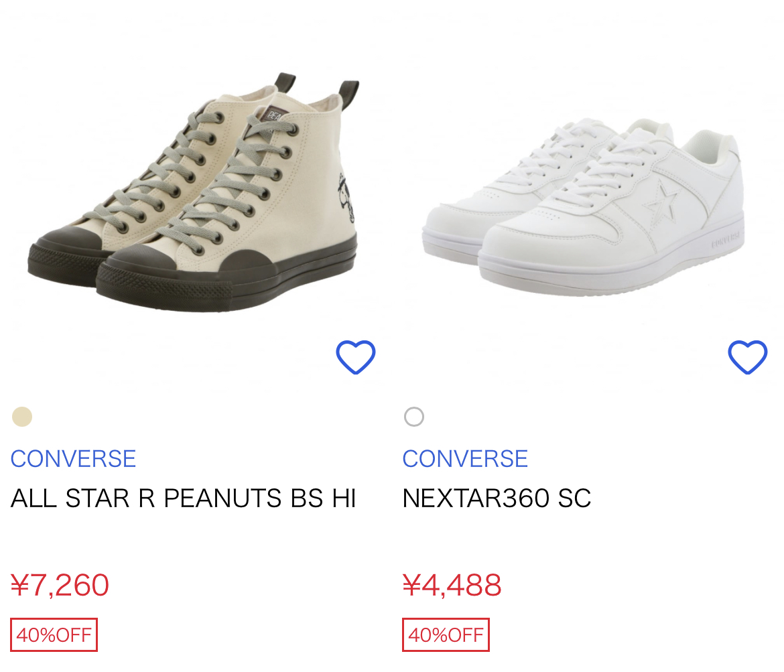Click the Snoopy print on the beige sneaker

click(x=347, y=199)
